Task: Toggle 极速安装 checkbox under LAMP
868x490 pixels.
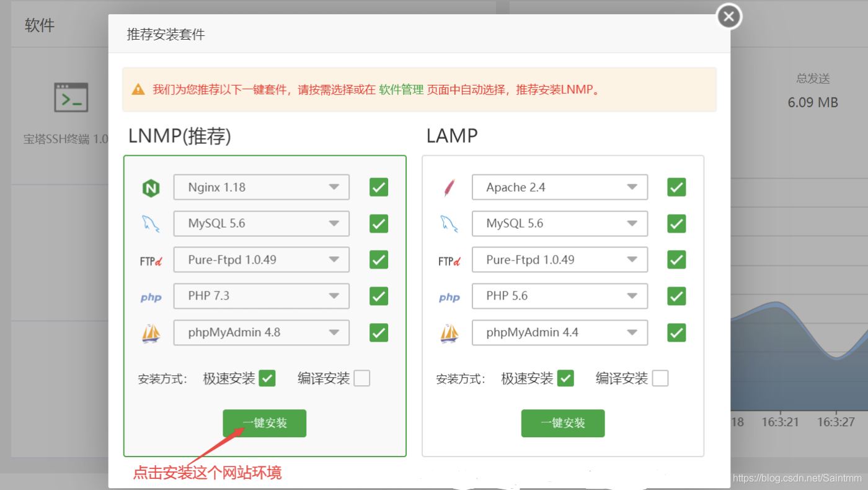Action: [565, 378]
